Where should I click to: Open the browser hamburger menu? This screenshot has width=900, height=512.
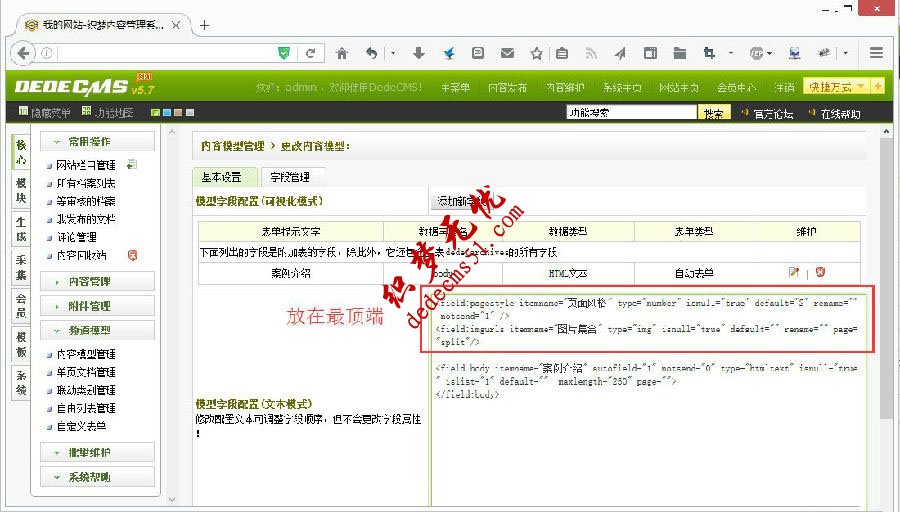[876, 53]
